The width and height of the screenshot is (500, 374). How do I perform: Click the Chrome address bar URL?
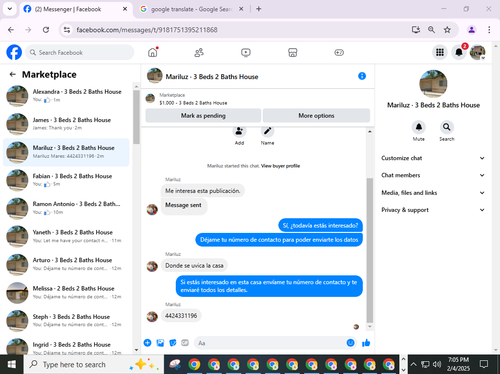pyautogui.click(x=147, y=30)
